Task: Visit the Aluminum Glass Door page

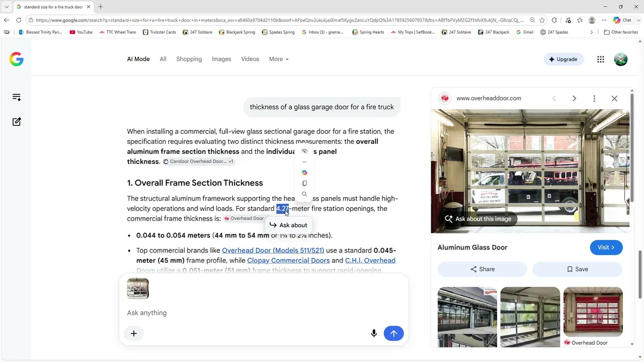Action: click(606, 247)
